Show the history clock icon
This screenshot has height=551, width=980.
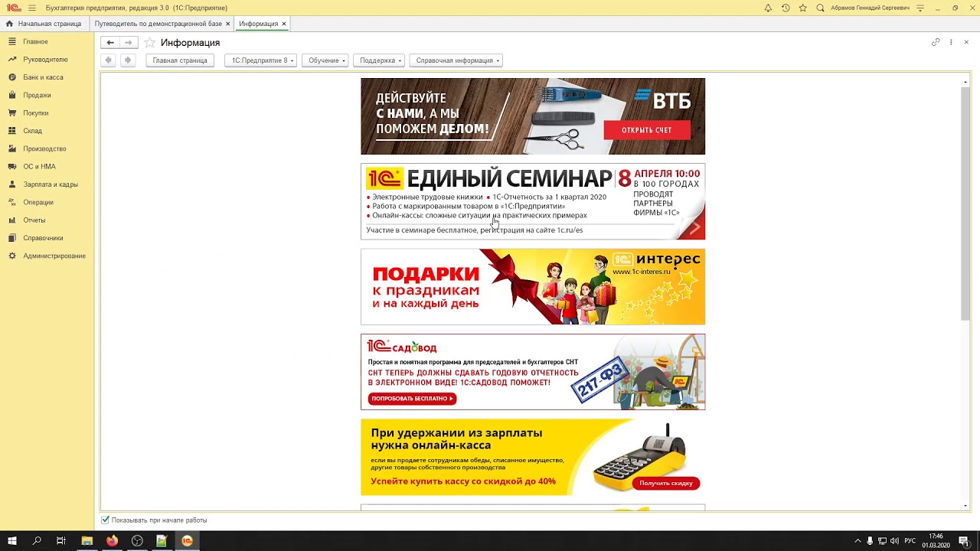(786, 8)
